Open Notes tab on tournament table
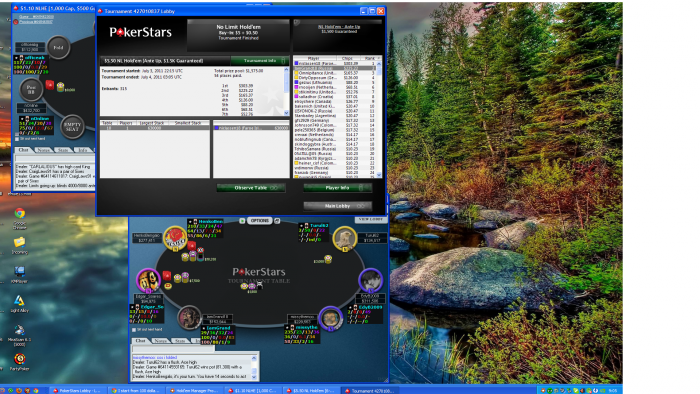 (160, 341)
